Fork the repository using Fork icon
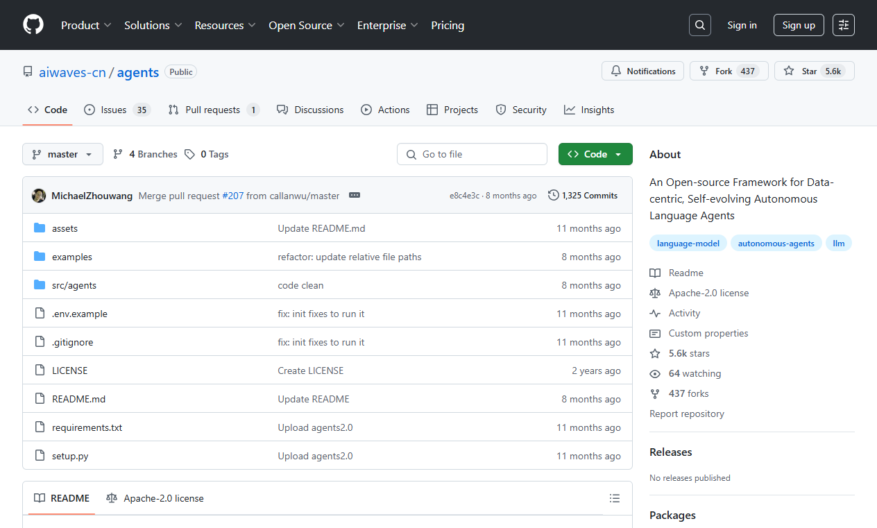This screenshot has width=877, height=528. point(704,71)
